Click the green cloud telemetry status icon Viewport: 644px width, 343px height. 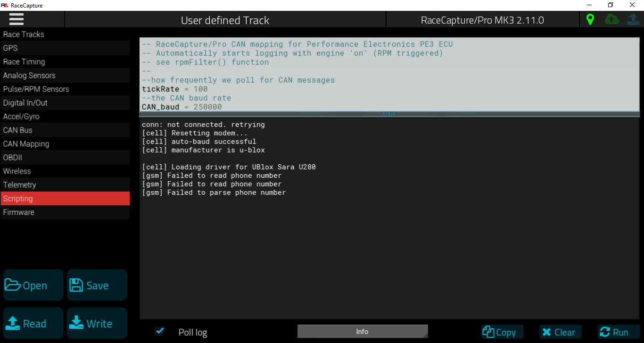click(x=612, y=19)
